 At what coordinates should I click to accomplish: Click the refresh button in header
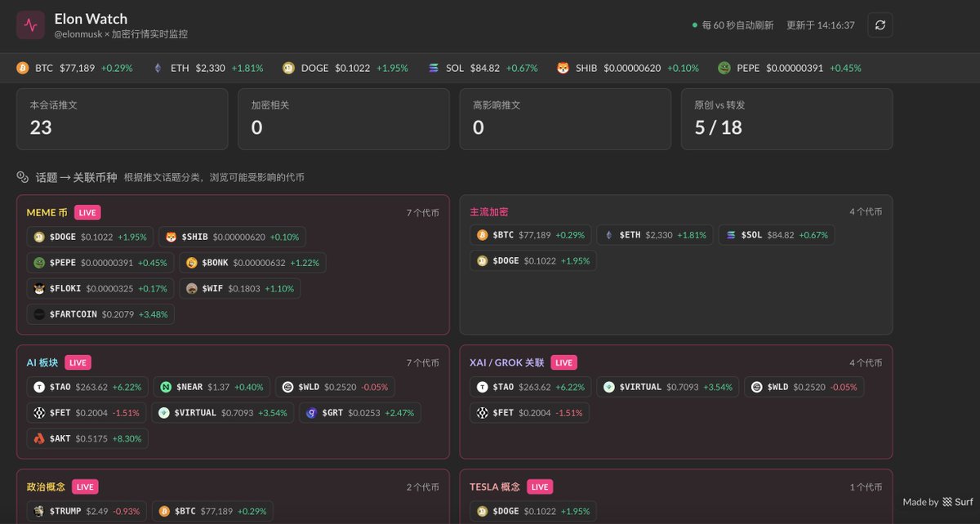[880, 24]
